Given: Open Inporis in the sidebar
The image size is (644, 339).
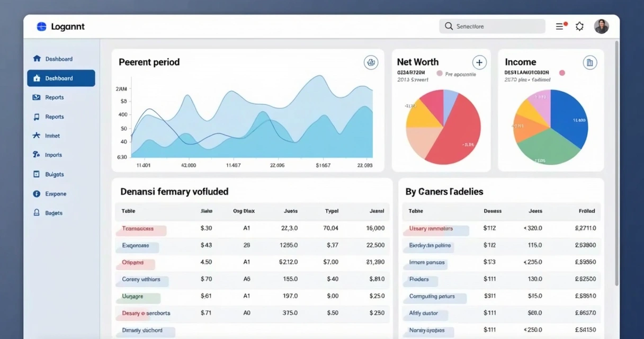Looking at the screenshot, I should click(47, 155).
